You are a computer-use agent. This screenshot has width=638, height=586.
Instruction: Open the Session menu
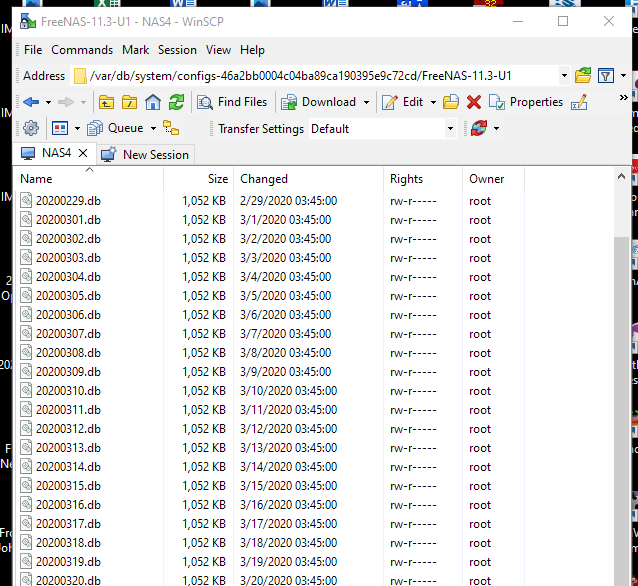177,50
